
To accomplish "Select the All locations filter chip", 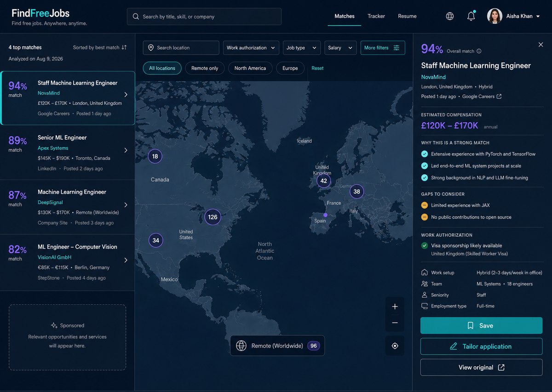I will click(162, 68).
